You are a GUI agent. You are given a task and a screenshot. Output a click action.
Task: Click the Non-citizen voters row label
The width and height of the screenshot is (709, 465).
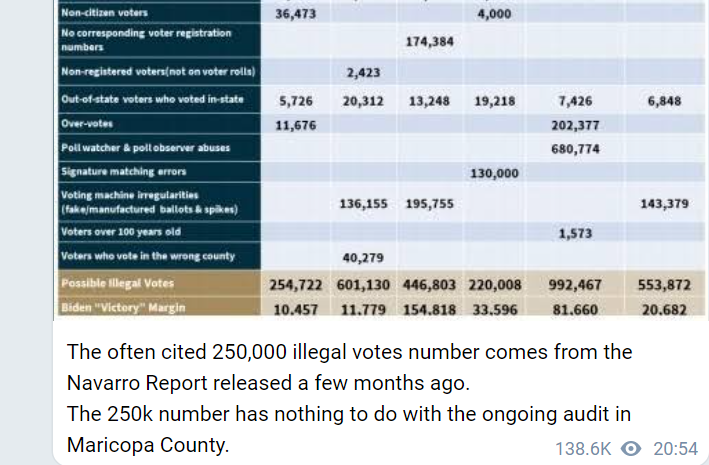104,13
